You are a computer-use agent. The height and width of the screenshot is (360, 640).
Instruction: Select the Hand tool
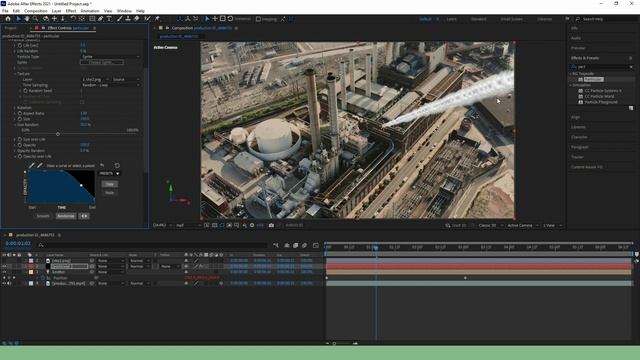[27, 19]
